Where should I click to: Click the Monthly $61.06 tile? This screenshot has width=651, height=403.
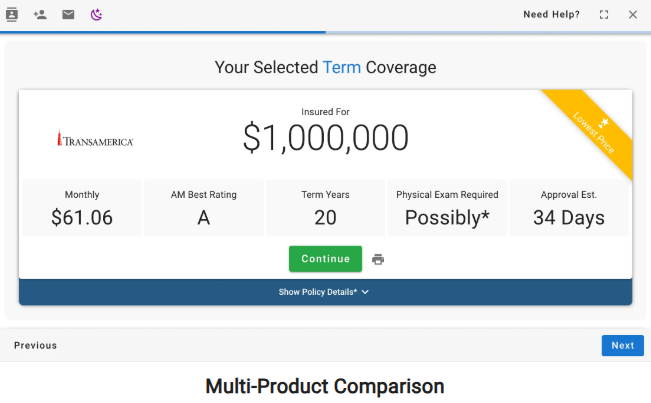pyautogui.click(x=82, y=208)
